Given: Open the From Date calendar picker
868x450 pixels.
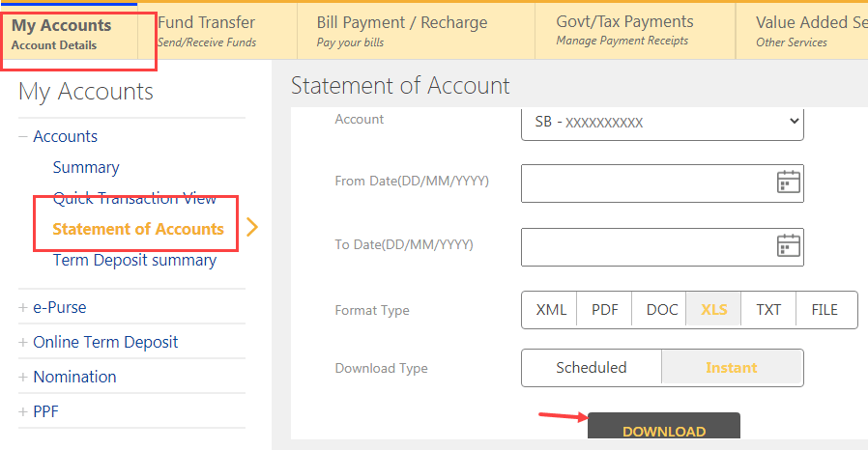Looking at the screenshot, I should (789, 182).
